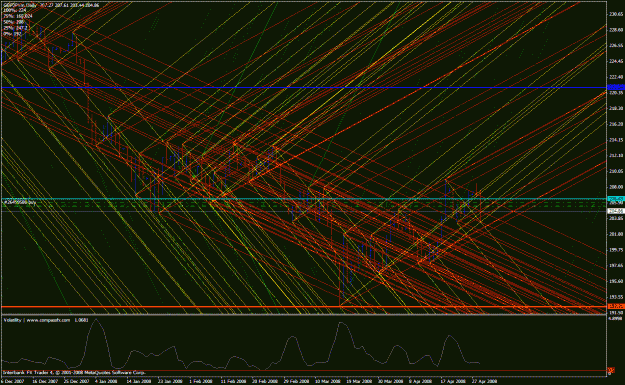Click the 14 Jan 2008 date label
This screenshot has height=385, width=625.
pos(139,381)
